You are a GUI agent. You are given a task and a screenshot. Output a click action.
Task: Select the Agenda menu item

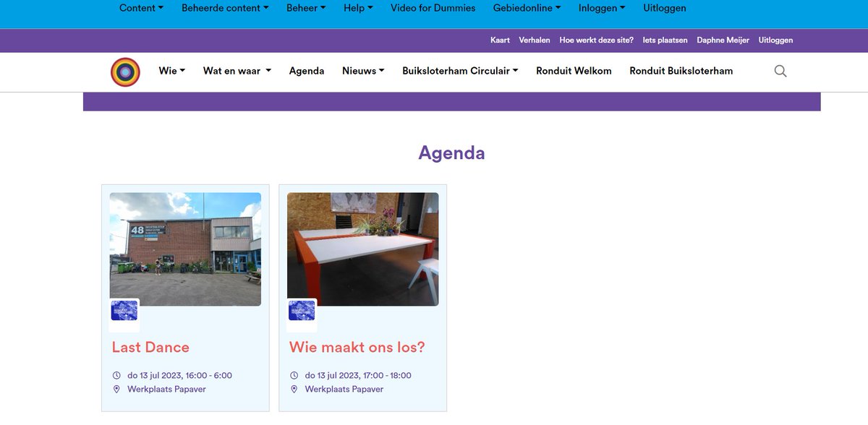click(x=307, y=71)
